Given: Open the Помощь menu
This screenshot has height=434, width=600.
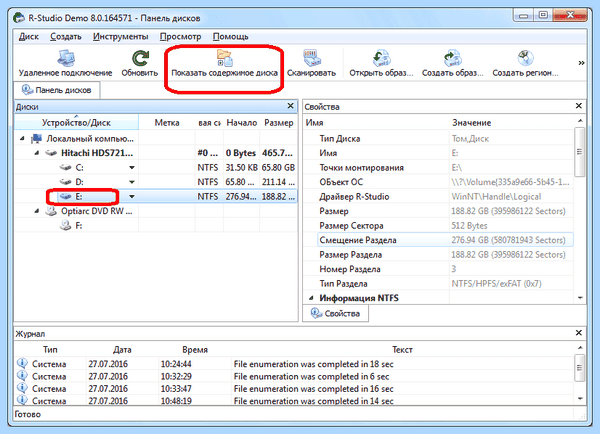Looking at the screenshot, I should click(230, 36).
